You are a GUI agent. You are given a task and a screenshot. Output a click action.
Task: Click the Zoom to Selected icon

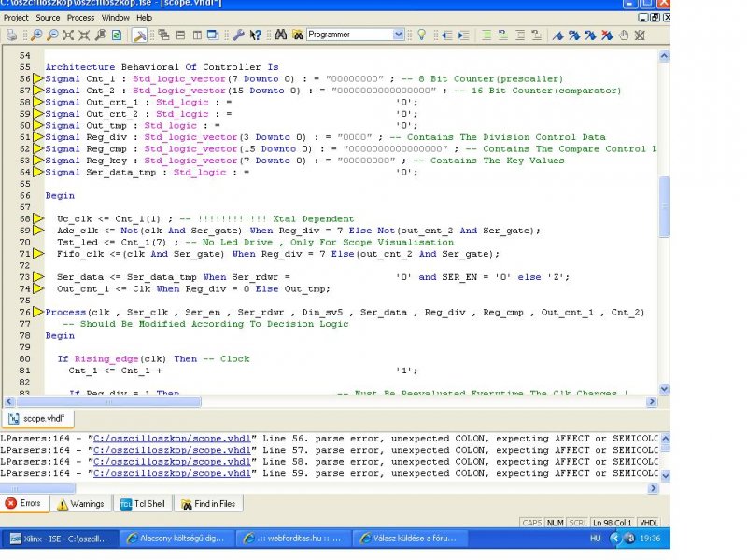click(x=84, y=35)
